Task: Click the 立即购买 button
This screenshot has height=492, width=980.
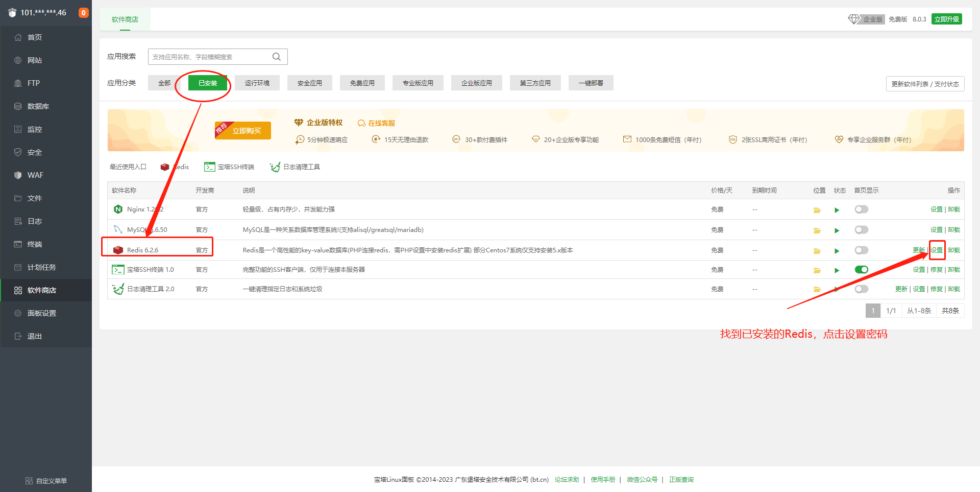Action: point(247,131)
